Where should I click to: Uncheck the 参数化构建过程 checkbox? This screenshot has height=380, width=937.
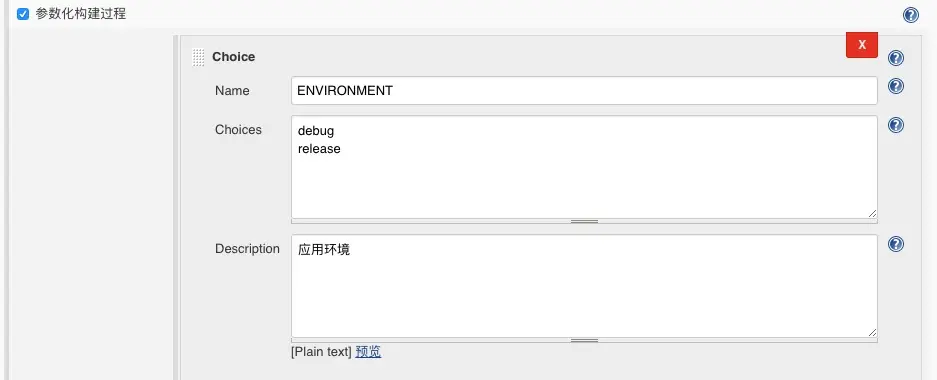pos(23,14)
